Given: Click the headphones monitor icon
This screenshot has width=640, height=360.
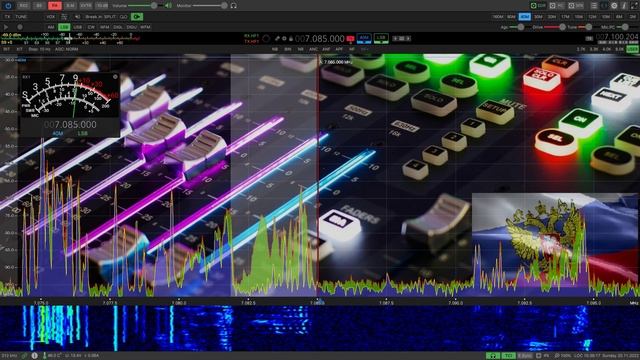Looking at the screenshot, I should click(x=233, y=6).
